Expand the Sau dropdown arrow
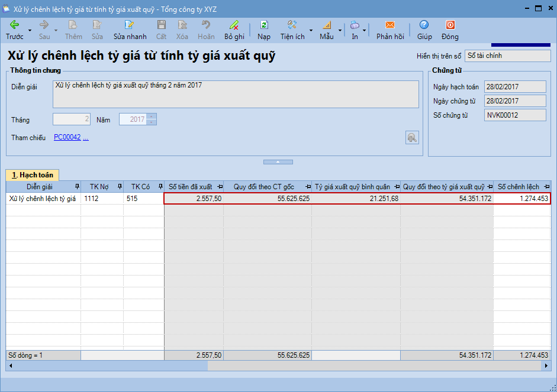This screenshot has width=557, height=392. [56, 31]
